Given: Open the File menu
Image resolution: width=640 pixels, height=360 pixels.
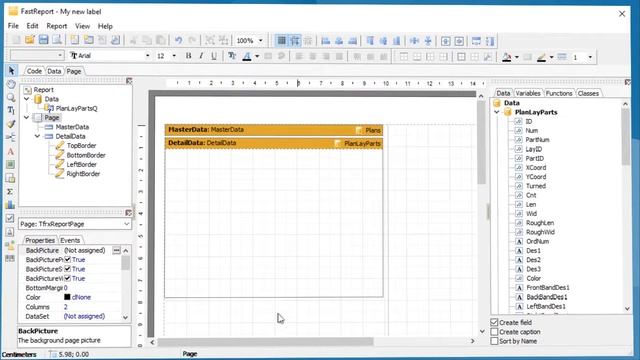Looking at the screenshot, I should coord(13,26).
